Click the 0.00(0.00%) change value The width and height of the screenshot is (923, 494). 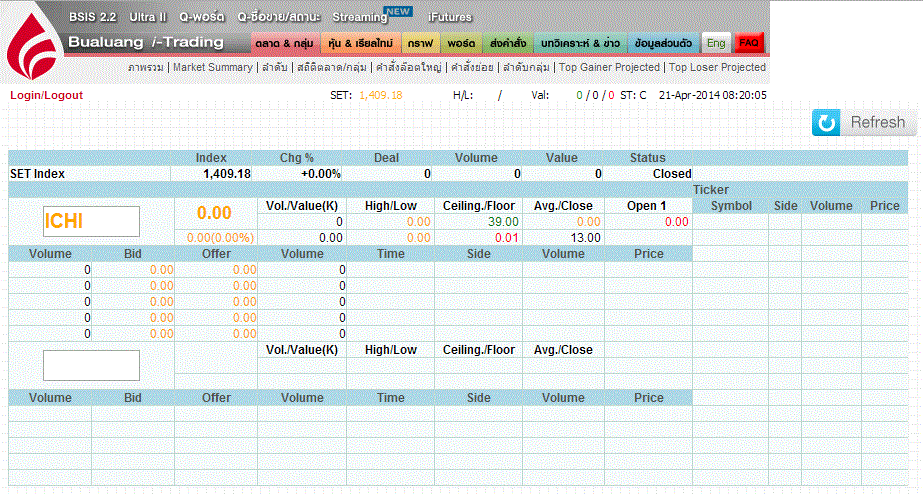[220, 238]
